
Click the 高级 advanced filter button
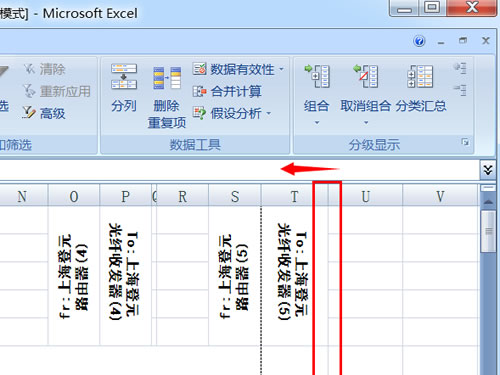coord(43,113)
